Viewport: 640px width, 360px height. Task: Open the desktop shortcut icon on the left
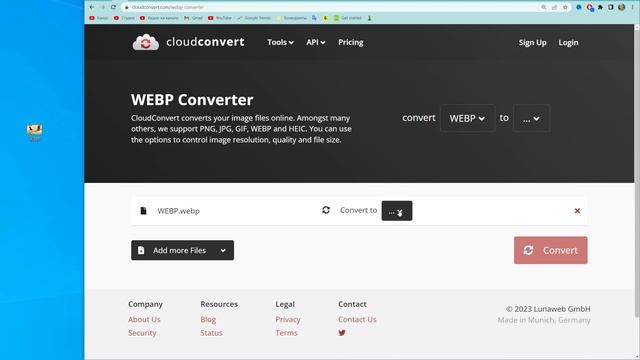35,133
